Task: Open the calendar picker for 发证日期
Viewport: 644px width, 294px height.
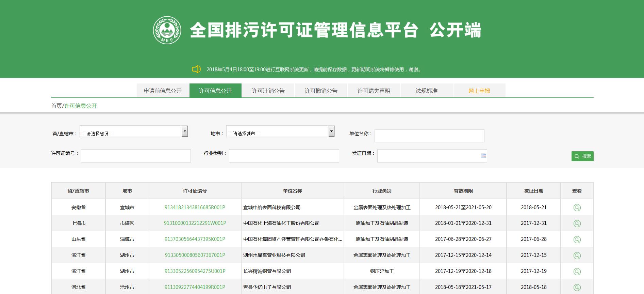Action: coord(483,156)
